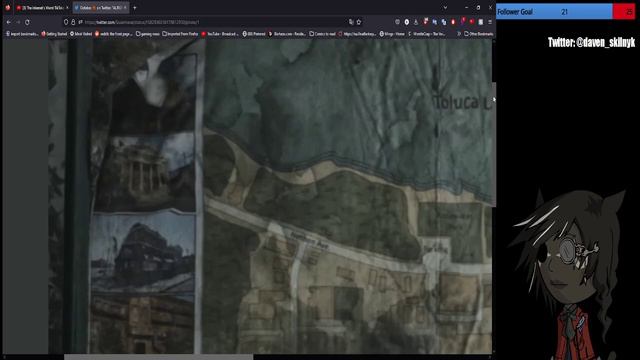Expand the Comics to read bookmark folder

pos(322,34)
